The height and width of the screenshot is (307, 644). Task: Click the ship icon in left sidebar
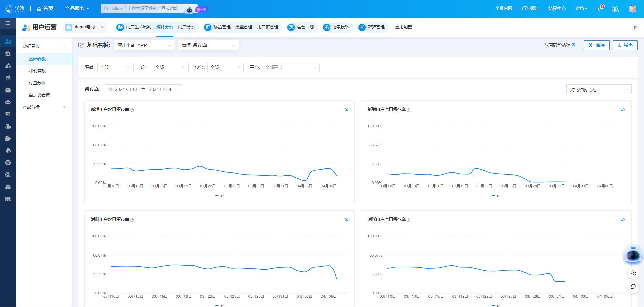[8, 78]
